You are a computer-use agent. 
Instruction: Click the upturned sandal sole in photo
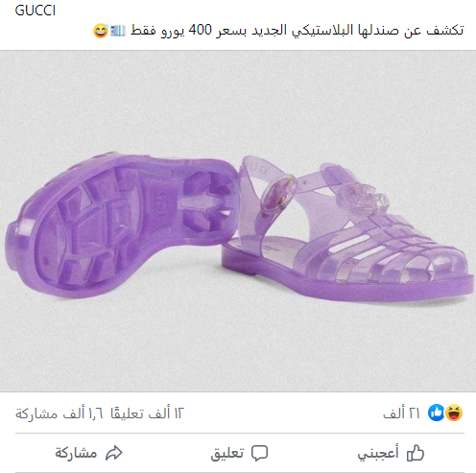coord(120,225)
